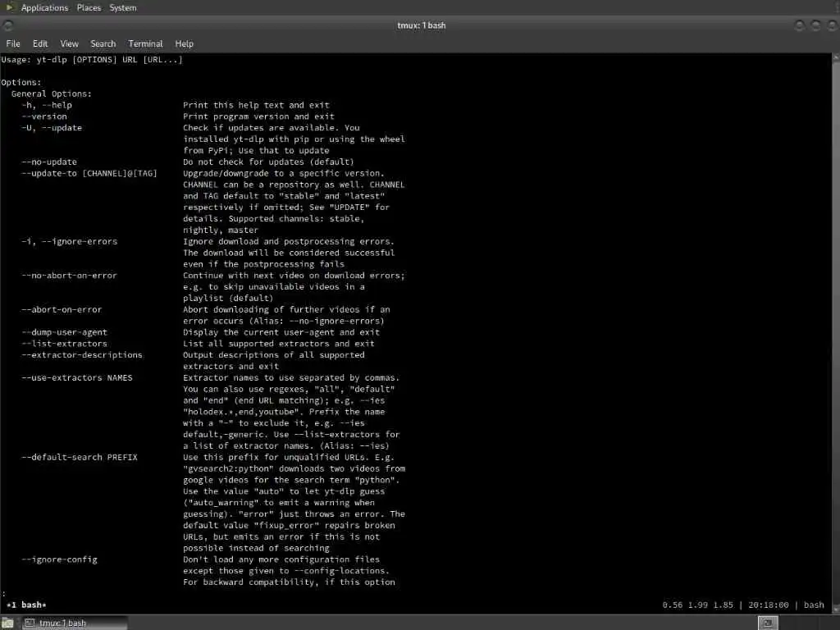Image resolution: width=840 pixels, height=630 pixels.
Task: Click the 'Usage: yt-dlp [OPTIONS] URL' line
Action: click(x=92, y=59)
